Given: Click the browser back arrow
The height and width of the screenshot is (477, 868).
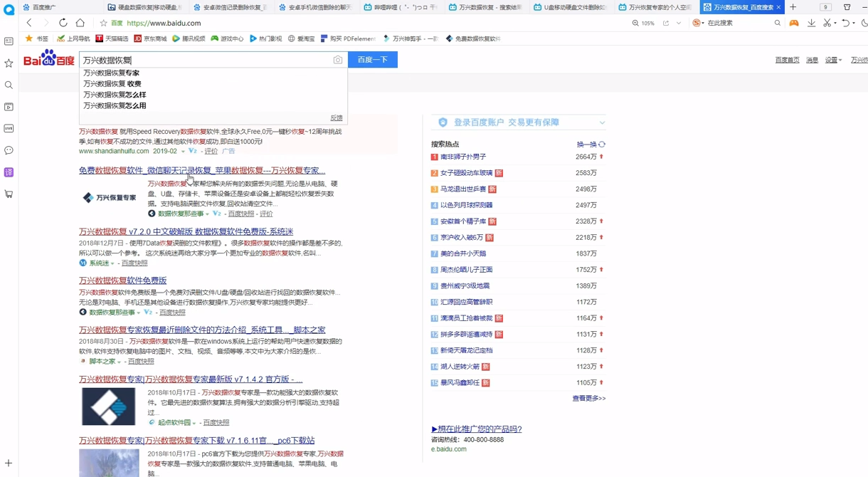Looking at the screenshot, I should [29, 23].
